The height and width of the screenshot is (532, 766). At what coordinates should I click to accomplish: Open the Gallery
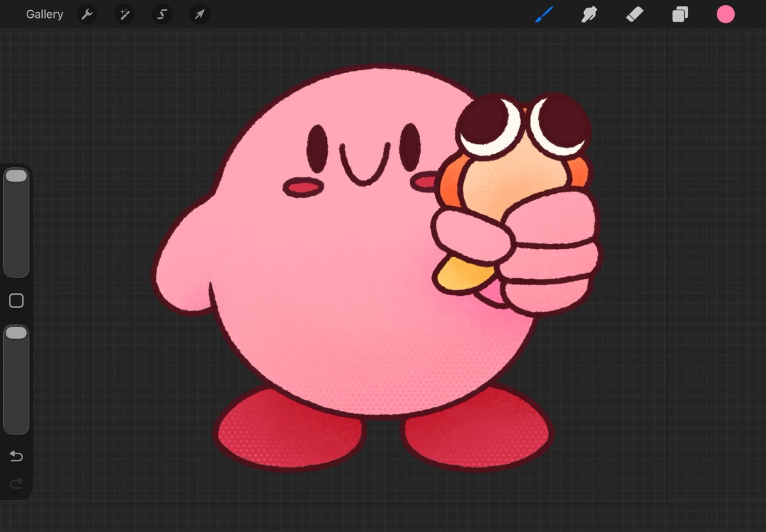coord(45,14)
